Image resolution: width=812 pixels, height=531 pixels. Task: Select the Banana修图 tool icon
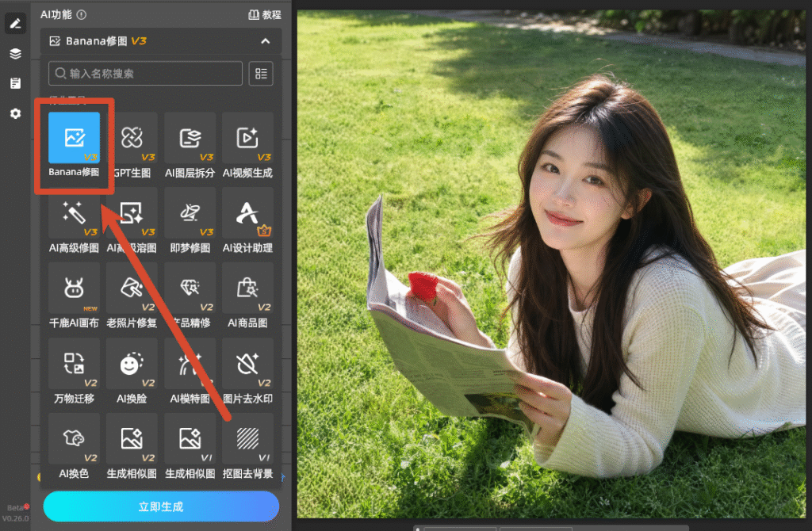tap(74, 138)
